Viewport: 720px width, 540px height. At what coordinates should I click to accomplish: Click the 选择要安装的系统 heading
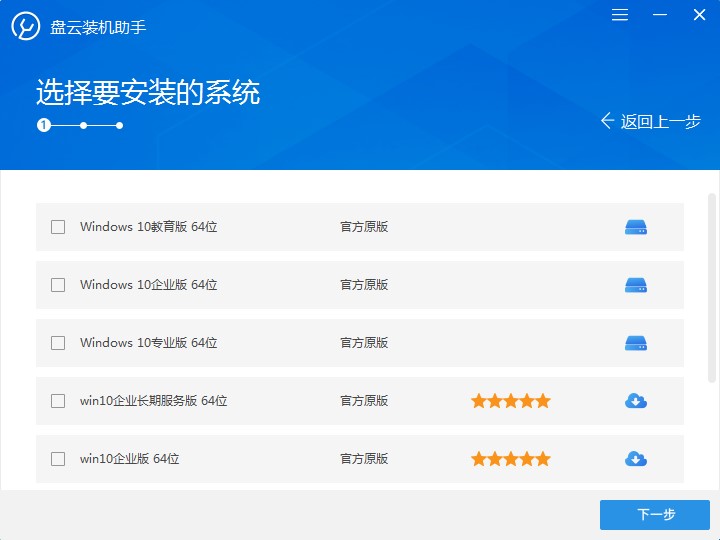148,92
